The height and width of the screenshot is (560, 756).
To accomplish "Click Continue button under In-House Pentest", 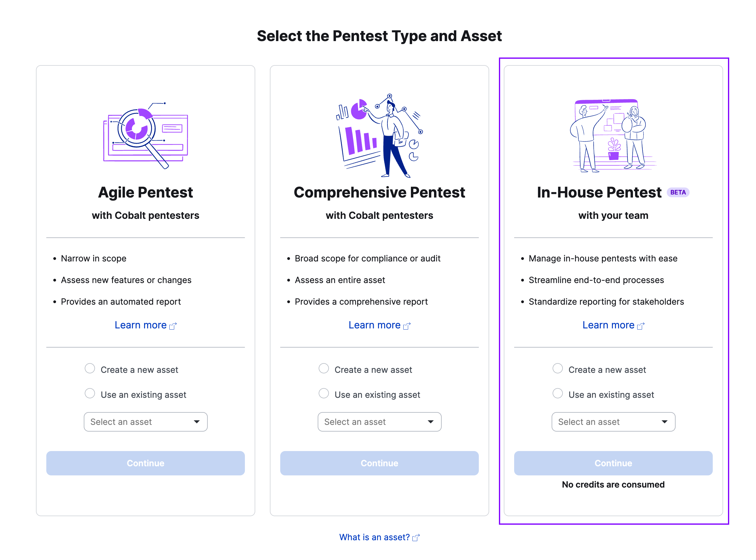I will pyautogui.click(x=612, y=463).
